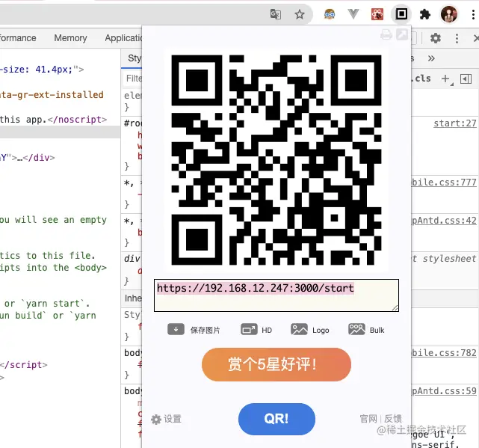
Task: Open source link pAntd.css:59
Action: pyautogui.click(x=444, y=391)
